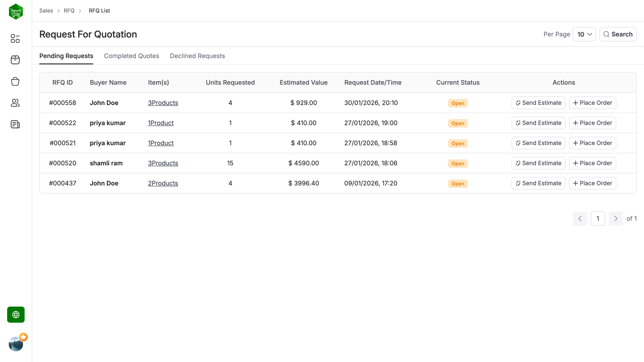The image size is (644, 362).
Task: Place Order for RFQ #000437
Action: [x=593, y=183]
